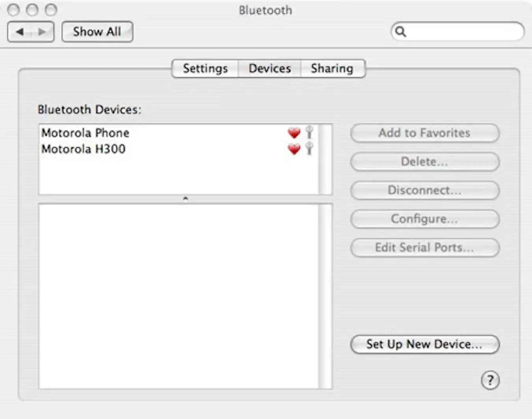532x419 pixels.
Task: Click the heart icon next to Motorola Phone
Action: pos(294,133)
